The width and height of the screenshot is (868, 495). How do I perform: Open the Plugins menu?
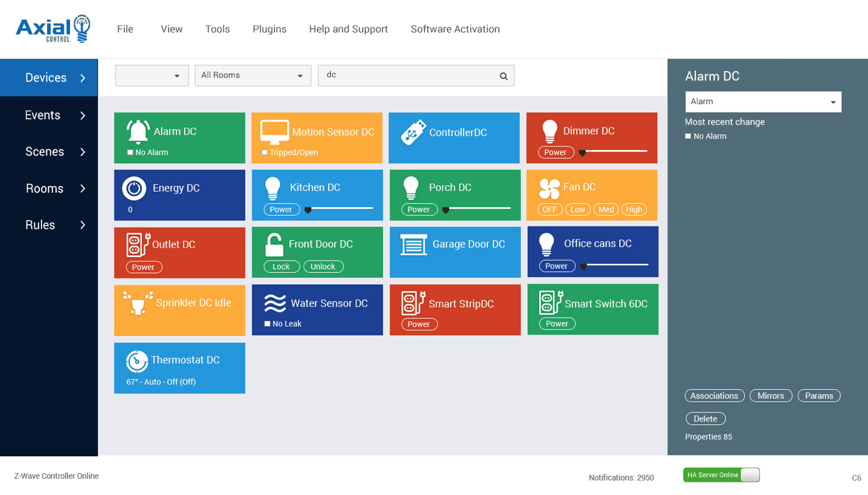click(269, 29)
